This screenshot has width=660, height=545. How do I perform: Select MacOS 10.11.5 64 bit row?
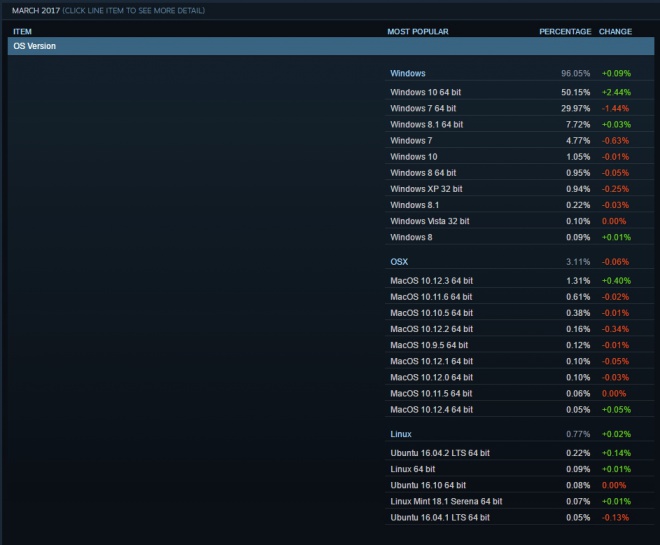tap(519, 393)
